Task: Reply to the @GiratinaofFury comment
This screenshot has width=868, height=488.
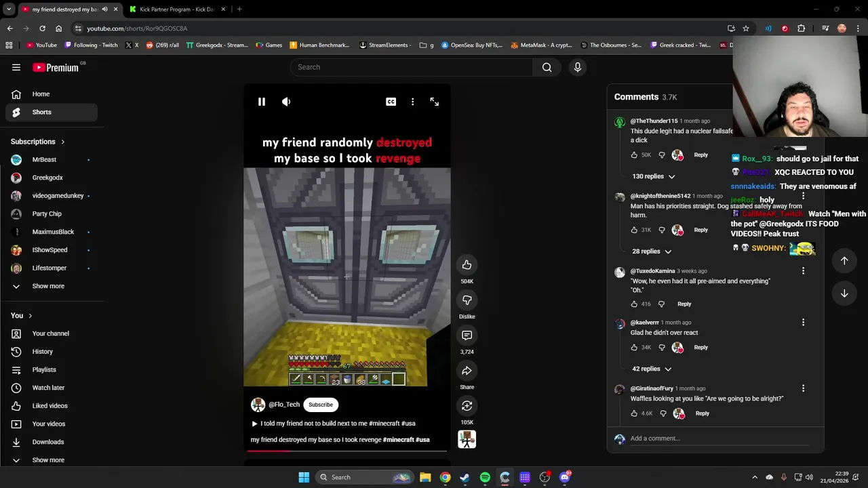Action: click(x=702, y=413)
